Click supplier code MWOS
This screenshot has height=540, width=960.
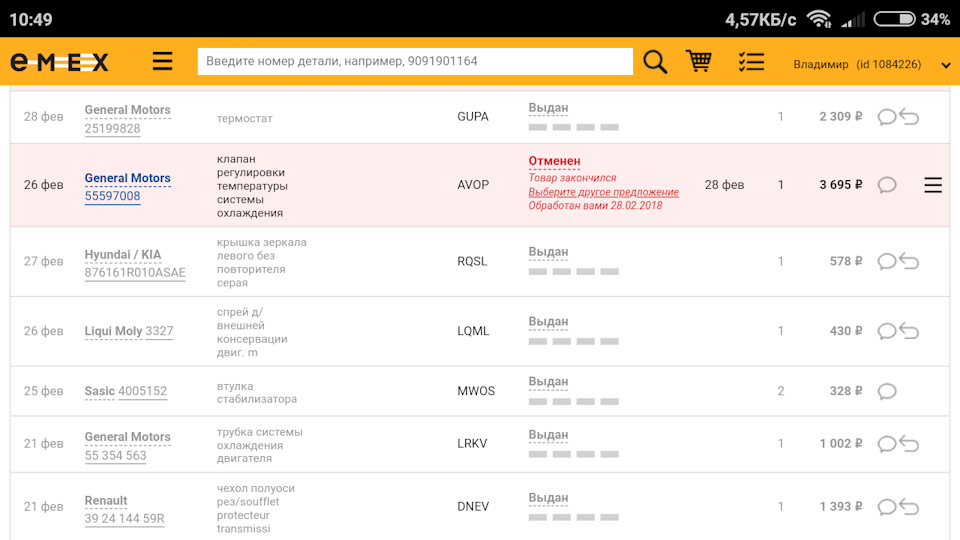tap(476, 391)
